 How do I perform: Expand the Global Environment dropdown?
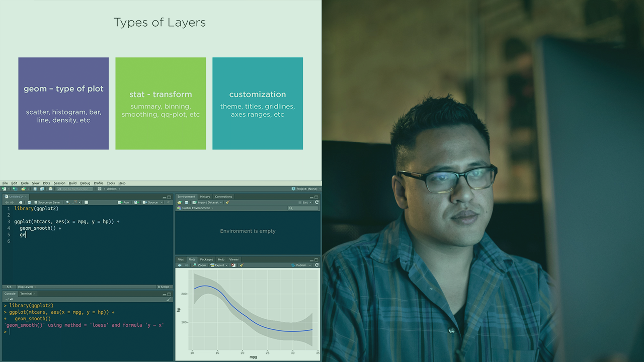(197, 208)
